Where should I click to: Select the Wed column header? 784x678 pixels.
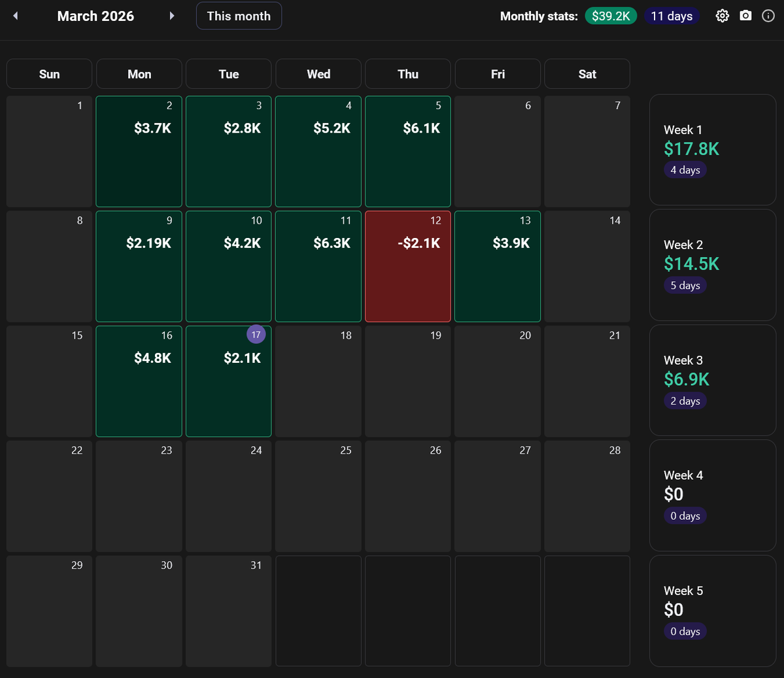(x=318, y=74)
